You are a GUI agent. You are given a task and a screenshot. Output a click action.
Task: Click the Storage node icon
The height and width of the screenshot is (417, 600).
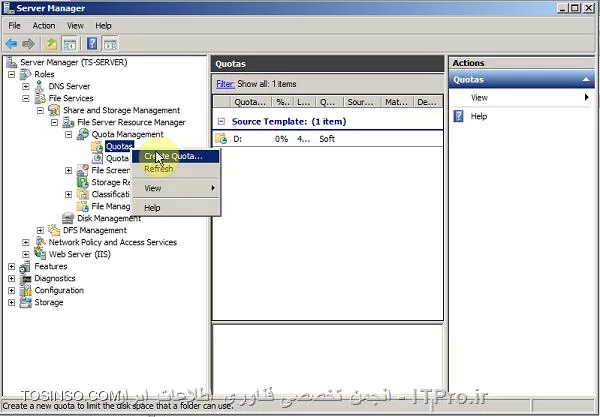[x=26, y=302]
